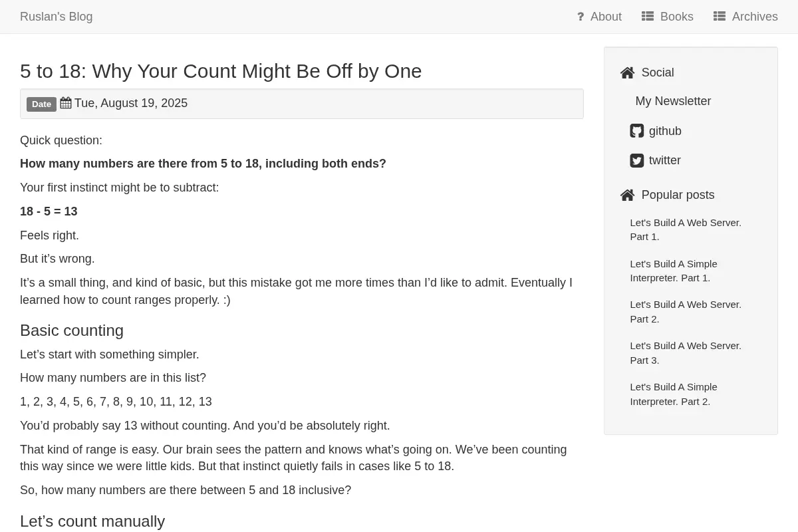Image resolution: width=798 pixels, height=532 pixels.
Task: Click the home icon next to Social
Action: pyautogui.click(x=627, y=73)
